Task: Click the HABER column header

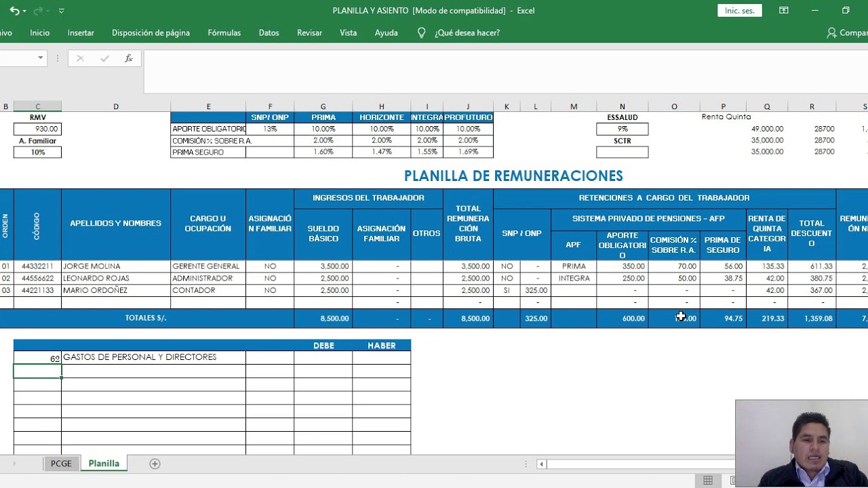Action: pyautogui.click(x=382, y=346)
